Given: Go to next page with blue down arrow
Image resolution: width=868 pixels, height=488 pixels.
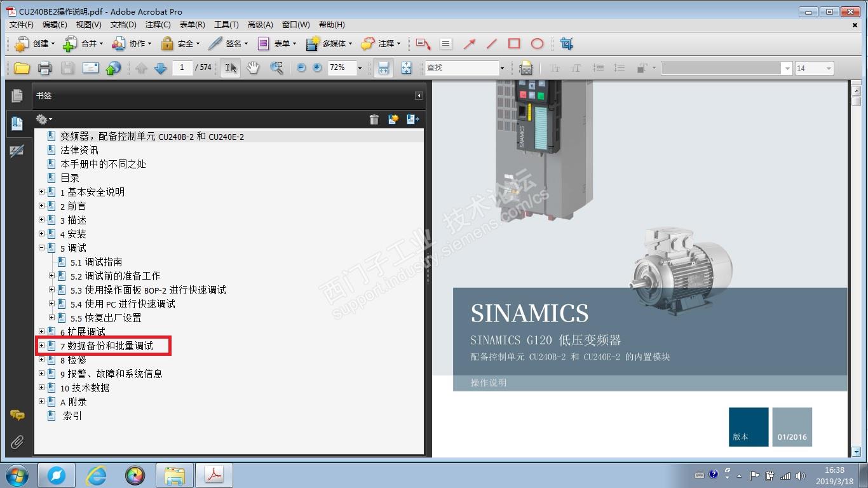Looking at the screenshot, I should point(161,68).
